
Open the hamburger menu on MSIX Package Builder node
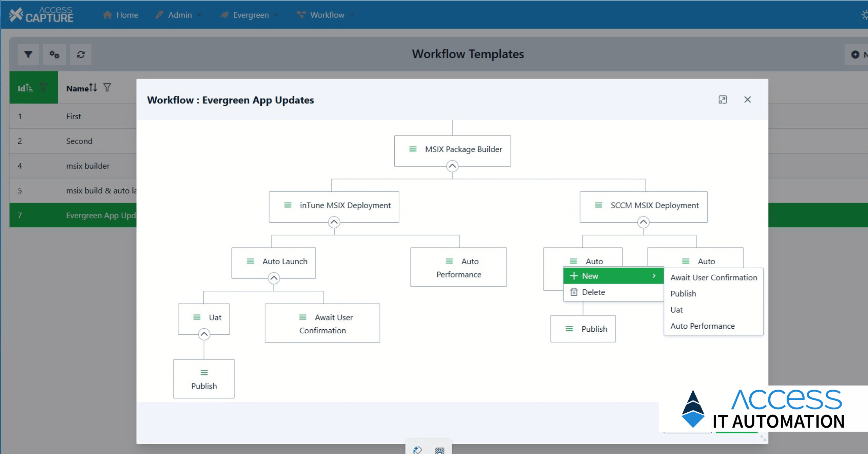(412, 149)
